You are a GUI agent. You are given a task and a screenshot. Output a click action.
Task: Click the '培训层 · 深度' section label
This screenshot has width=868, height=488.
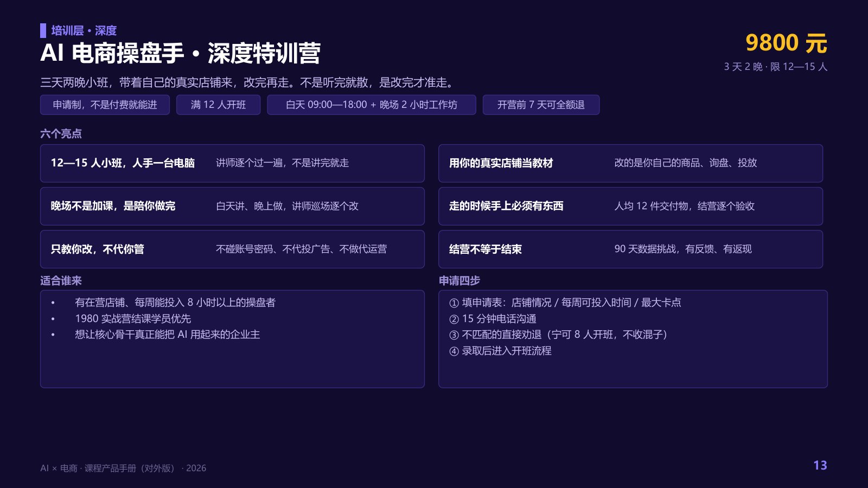(84, 30)
